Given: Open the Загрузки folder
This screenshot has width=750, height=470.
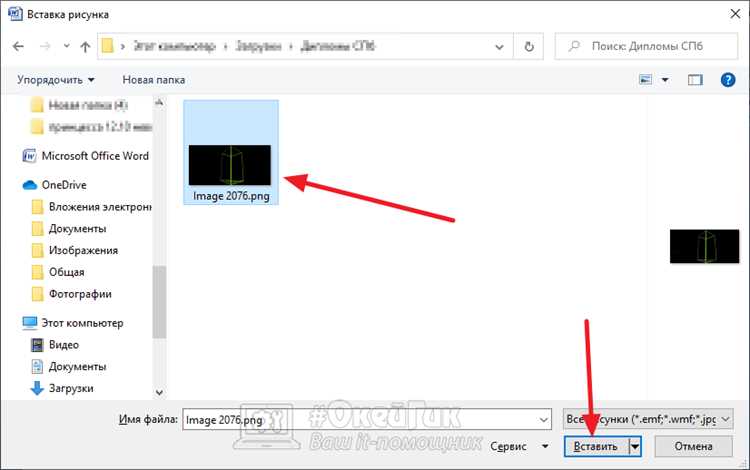Looking at the screenshot, I should coord(71,388).
